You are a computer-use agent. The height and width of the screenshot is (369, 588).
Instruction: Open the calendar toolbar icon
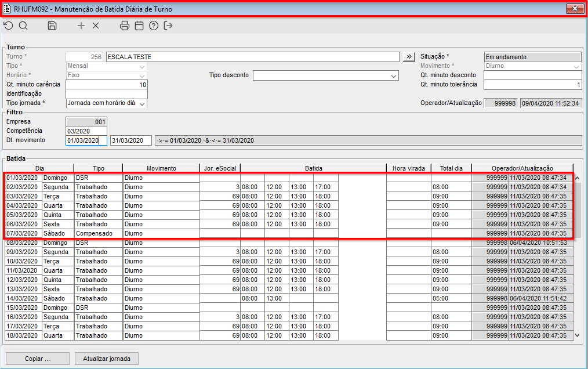pos(139,26)
